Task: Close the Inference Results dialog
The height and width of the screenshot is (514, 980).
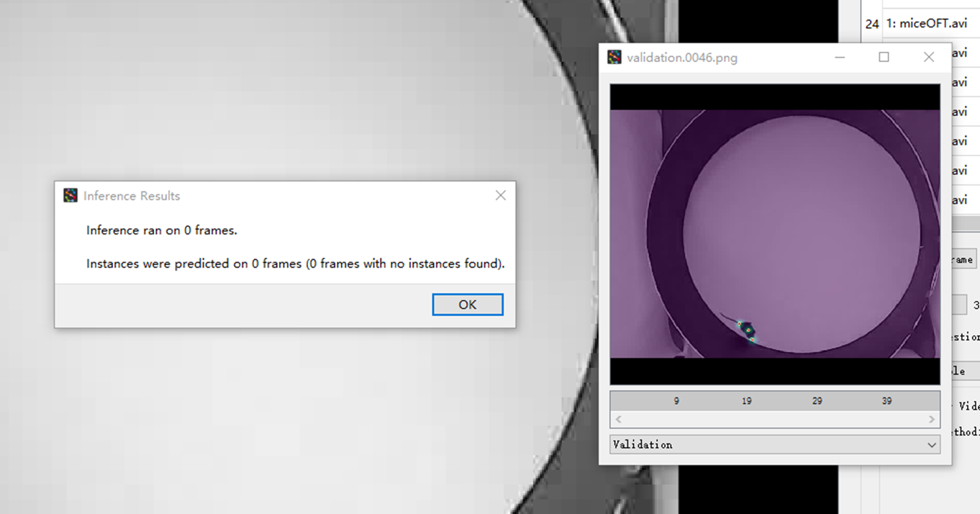Action: coord(500,194)
